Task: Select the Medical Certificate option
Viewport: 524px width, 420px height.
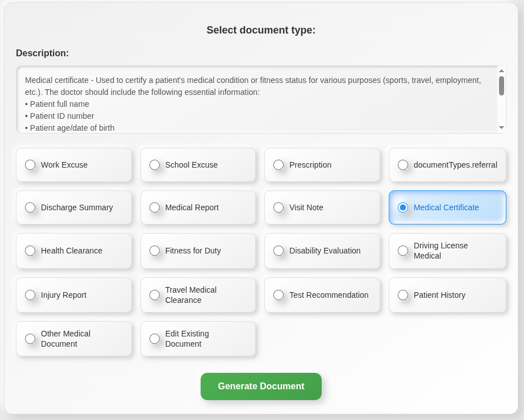Action: 447,207
